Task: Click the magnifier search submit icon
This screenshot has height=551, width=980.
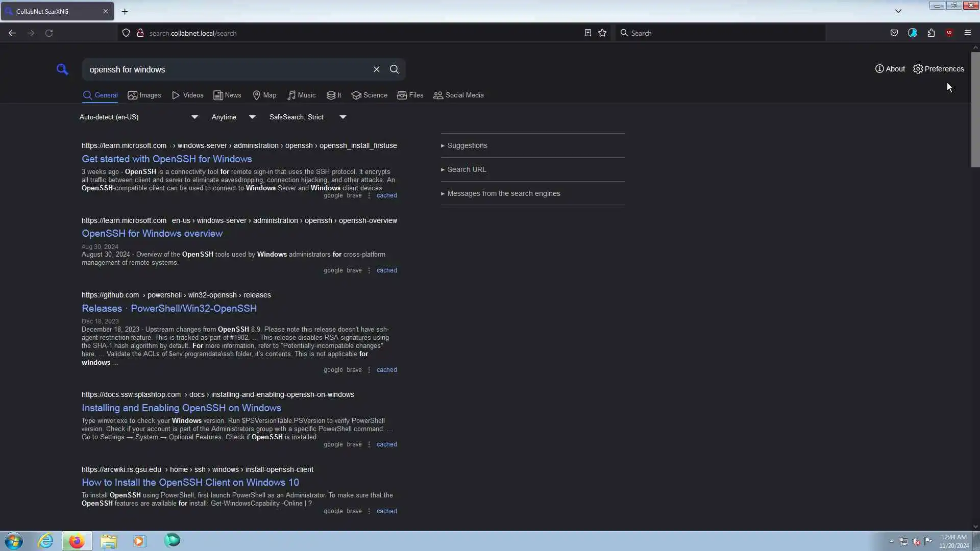Action: [394, 69]
